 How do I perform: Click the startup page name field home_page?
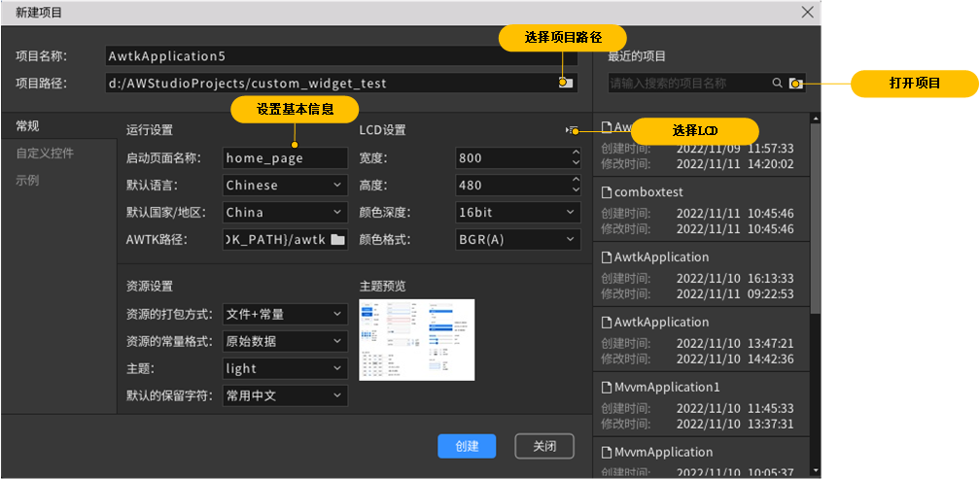click(285, 158)
